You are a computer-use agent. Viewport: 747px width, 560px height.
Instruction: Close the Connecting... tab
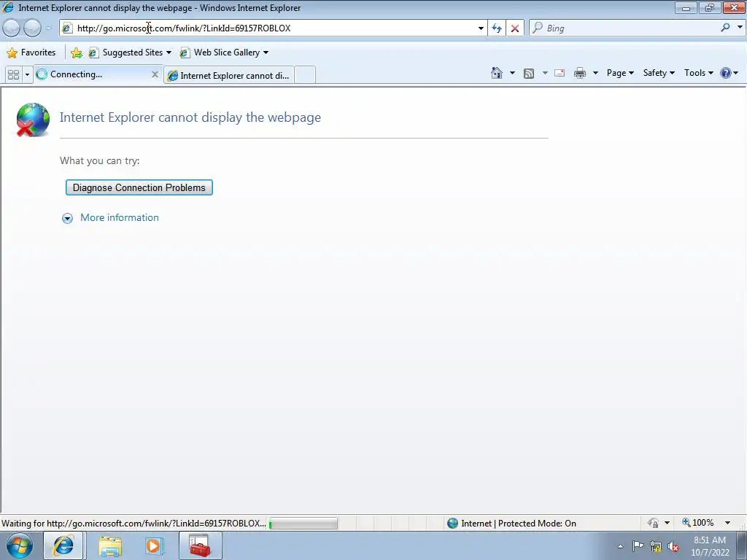tap(155, 74)
